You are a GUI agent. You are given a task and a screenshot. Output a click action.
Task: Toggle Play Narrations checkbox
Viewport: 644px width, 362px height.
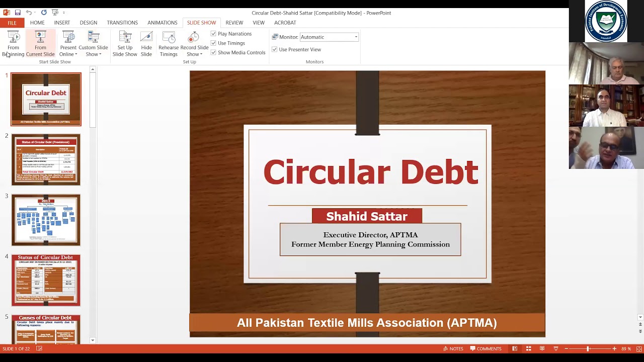point(213,34)
